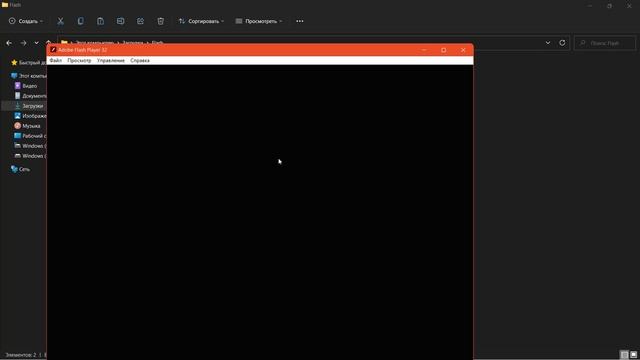Switch to details view icon in status bar

(x=624, y=355)
